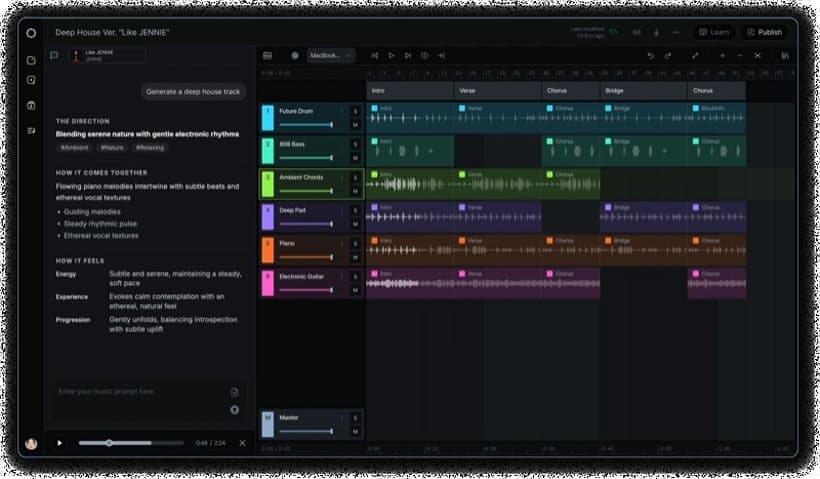
Task: Adjust the Piano volume slider
Action: tap(306, 257)
